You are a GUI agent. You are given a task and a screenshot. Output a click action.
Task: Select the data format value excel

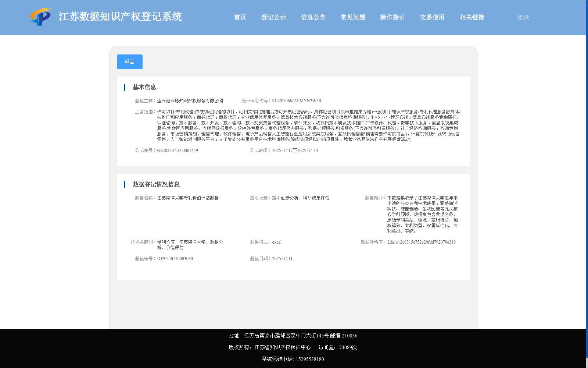click(x=277, y=242)
